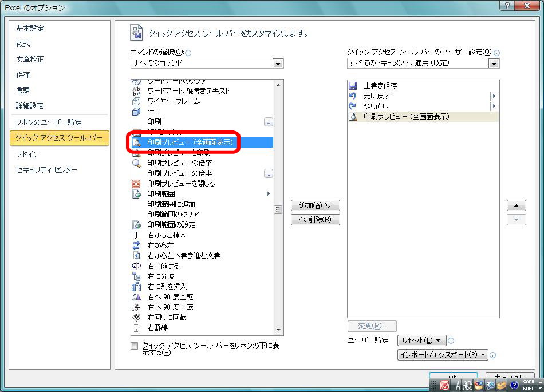Open the 基本設定 category
Viewport: 544px width, 392px height.
point(30,29)
